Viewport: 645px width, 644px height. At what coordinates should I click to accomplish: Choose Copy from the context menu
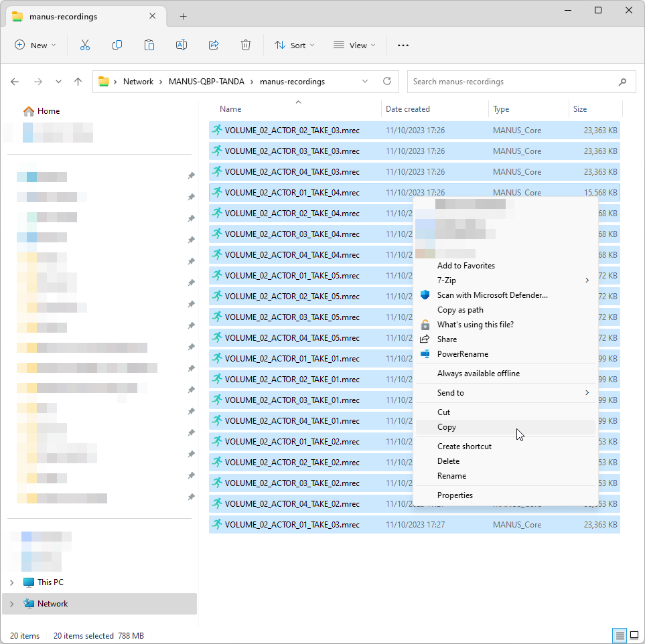[x=447, y=427]
